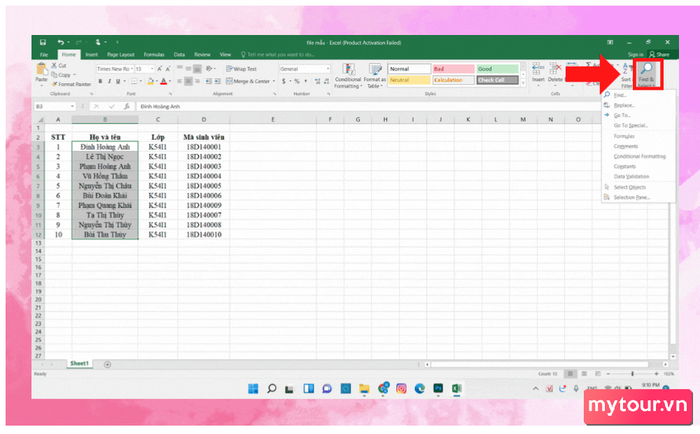Image resolution: width=700 pixels, height=434 pixels.
Task: Apply the Check Cell style
Action: [x=497, y=80]
